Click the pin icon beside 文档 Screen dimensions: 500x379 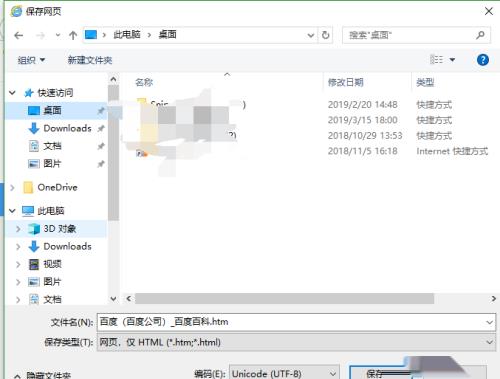[x=101, y=146]
